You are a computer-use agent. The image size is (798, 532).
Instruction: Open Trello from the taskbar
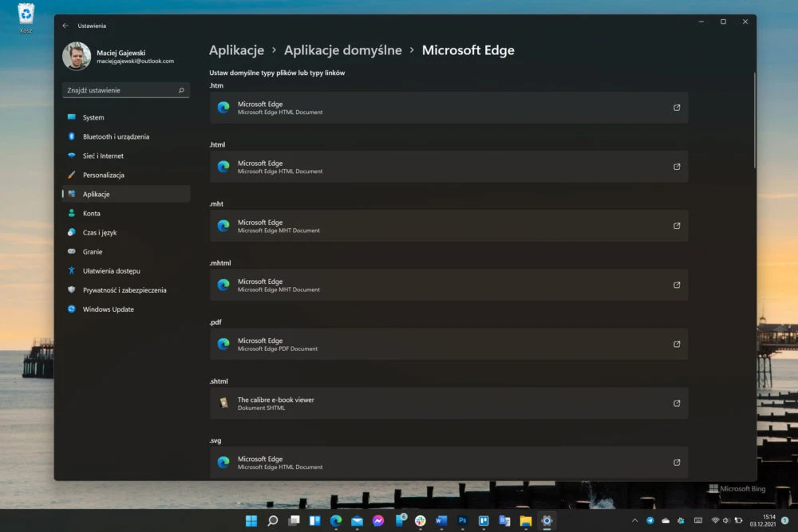point(484,521)
